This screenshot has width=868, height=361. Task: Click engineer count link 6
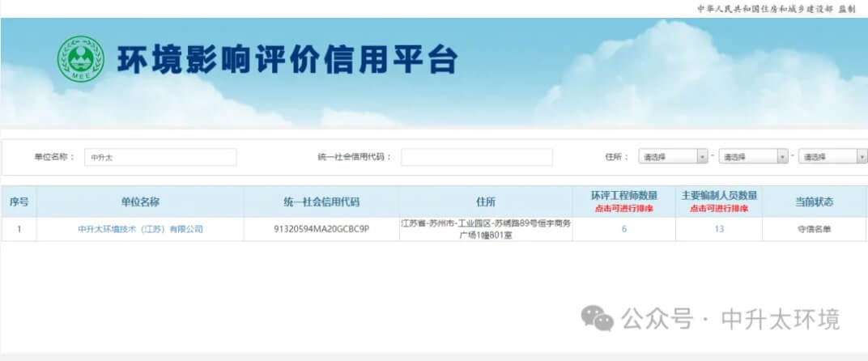pos(623,229)
